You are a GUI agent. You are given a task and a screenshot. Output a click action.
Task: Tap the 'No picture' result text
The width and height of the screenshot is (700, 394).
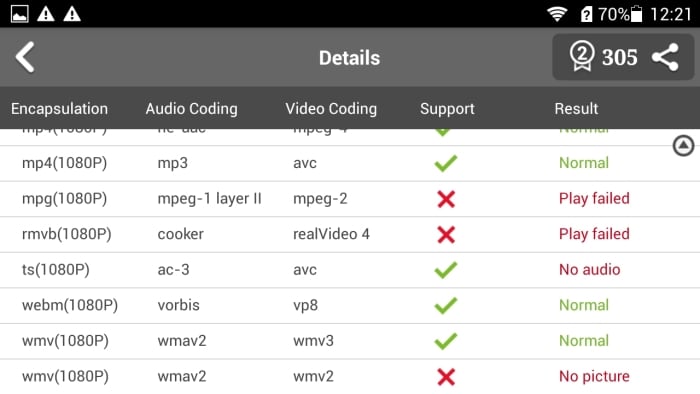[x=594, y=376]
